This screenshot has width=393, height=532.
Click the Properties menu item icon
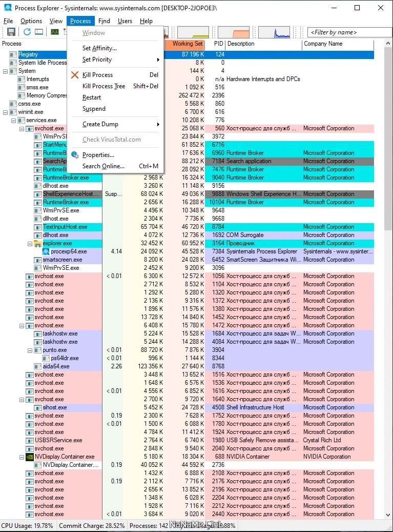coord(75,155)
